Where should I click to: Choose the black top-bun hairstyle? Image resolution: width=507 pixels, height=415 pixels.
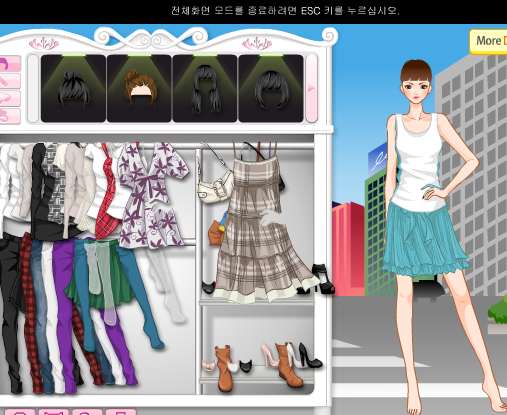coord(73,89)
